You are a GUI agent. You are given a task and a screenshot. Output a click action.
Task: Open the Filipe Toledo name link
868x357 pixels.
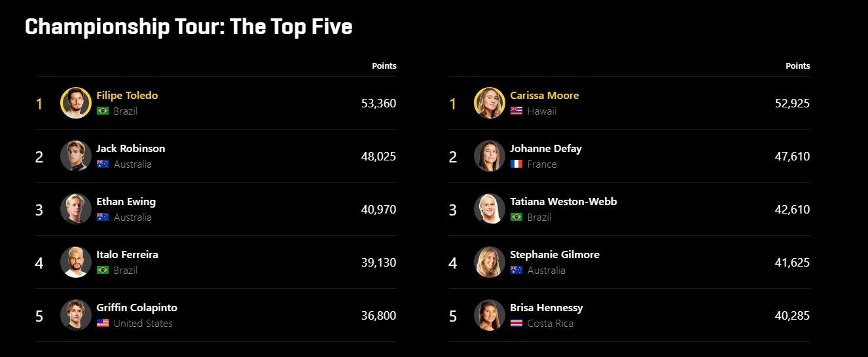[x=127, y=96]
